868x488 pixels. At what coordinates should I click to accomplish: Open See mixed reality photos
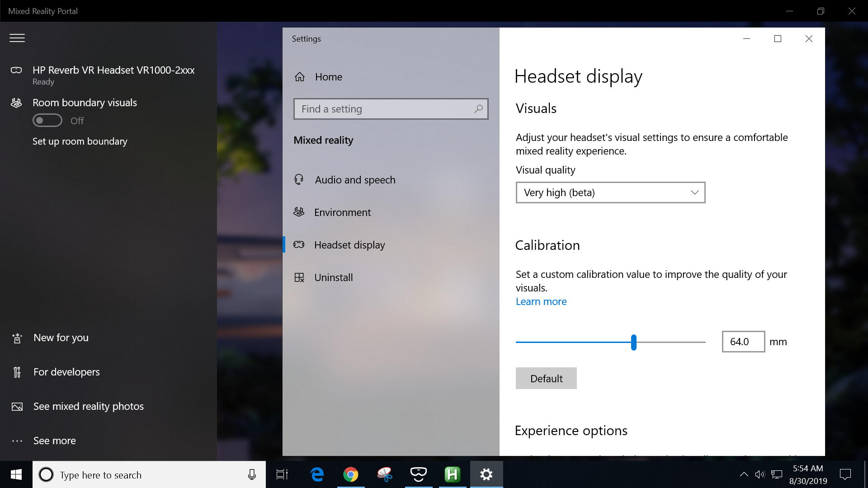tap(88, 406)
